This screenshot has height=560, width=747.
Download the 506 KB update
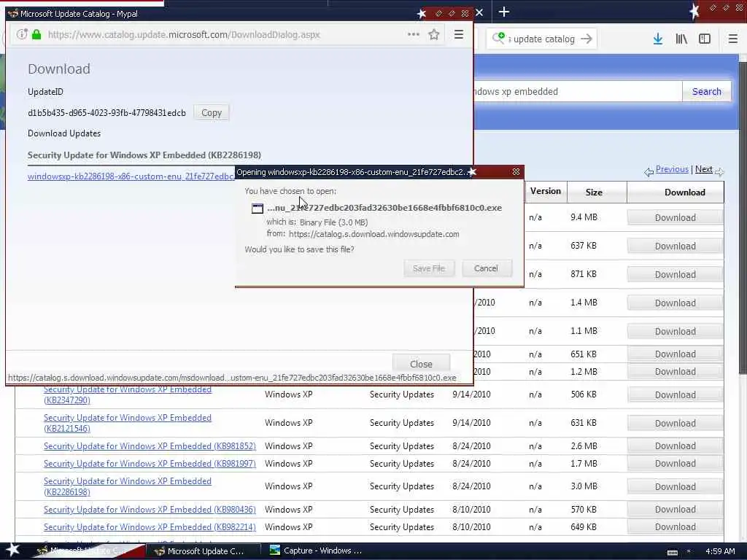[x=675, y=394]
